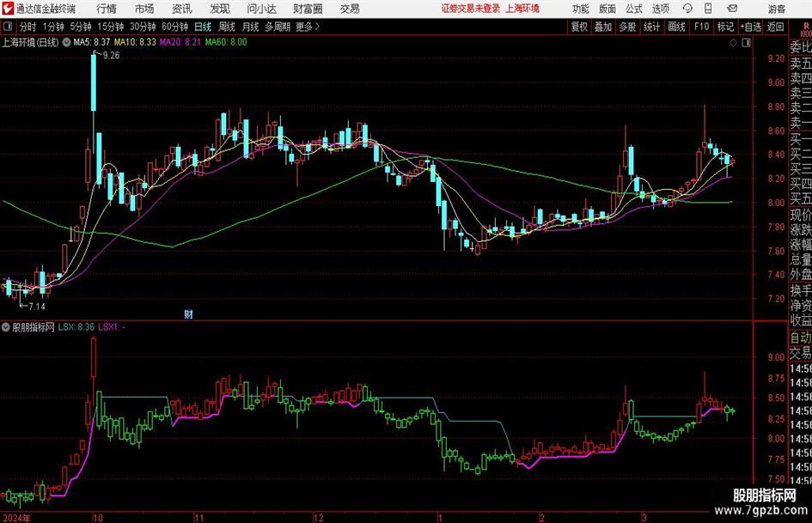Switch to 1分钟 period

53,27
